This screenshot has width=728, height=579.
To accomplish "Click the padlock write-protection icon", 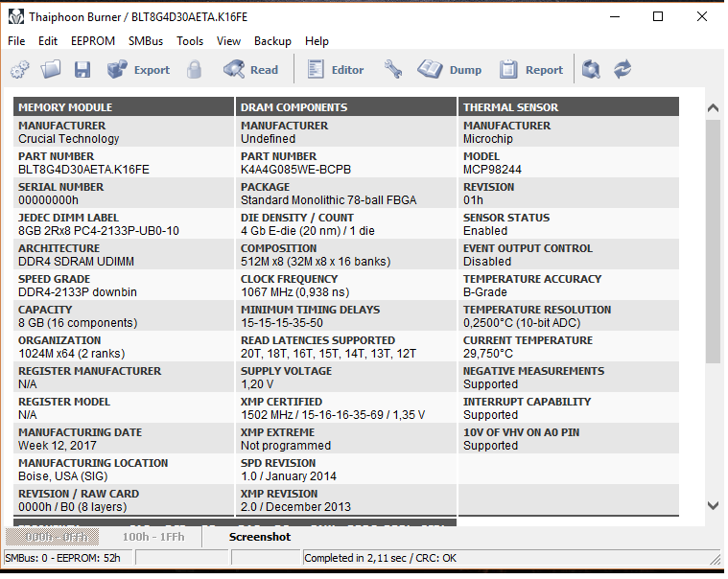I will [x=194, y=70].
